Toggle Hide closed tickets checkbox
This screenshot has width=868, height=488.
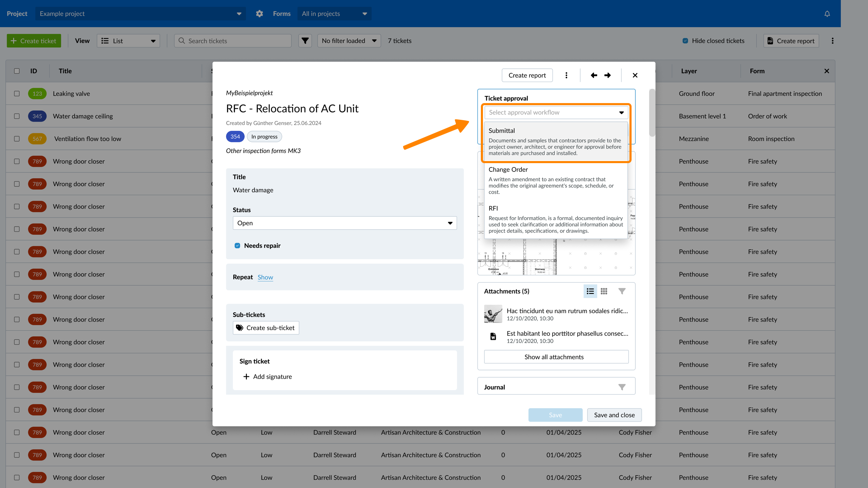tap(685, 41)
